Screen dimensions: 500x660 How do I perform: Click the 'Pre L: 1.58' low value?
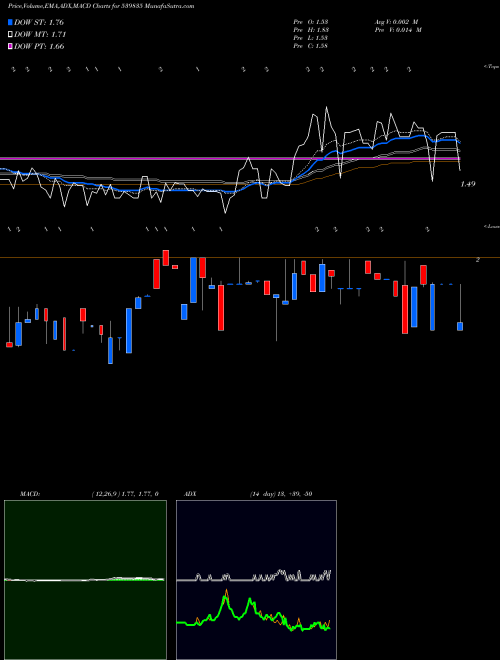point(311,38)
